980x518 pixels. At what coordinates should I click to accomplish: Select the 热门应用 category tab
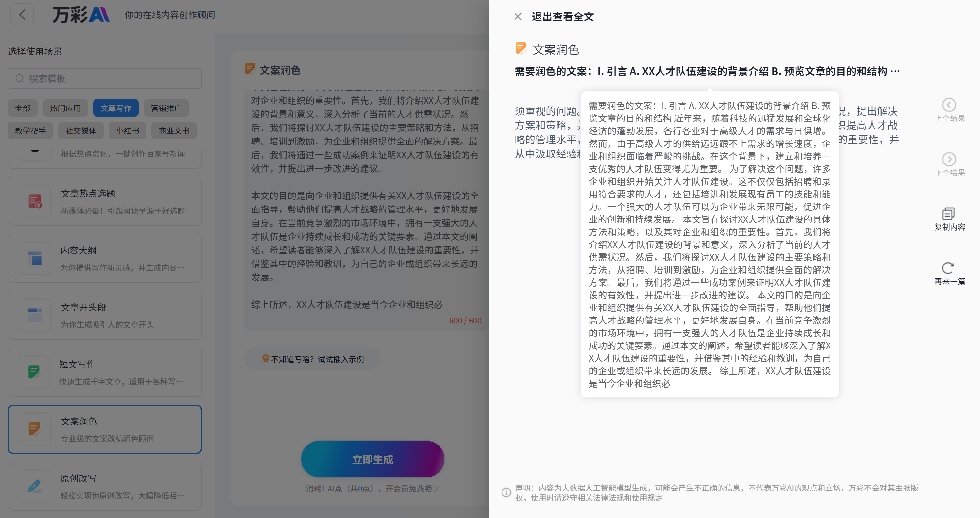point(65,108)
